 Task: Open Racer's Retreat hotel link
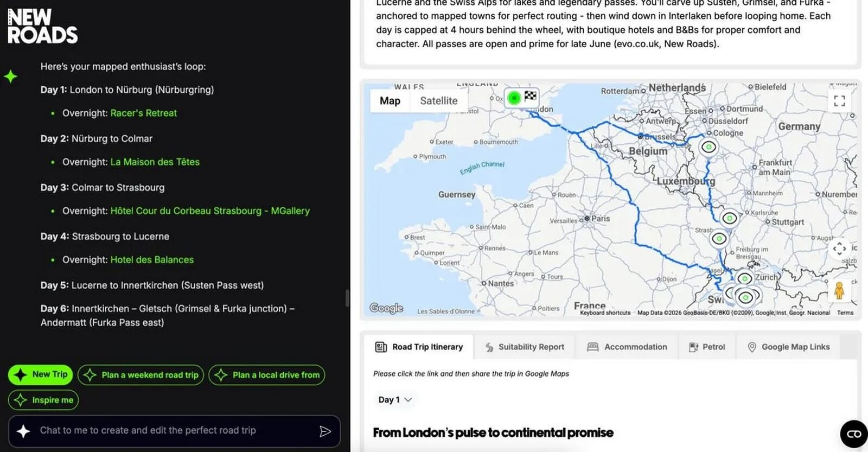click(x=143, y=113)
